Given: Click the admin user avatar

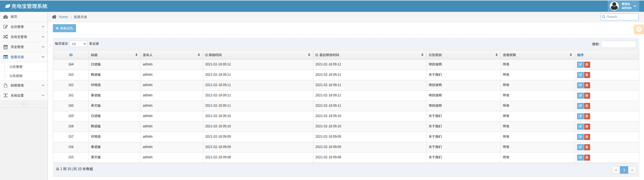Looking at the screenshot, I should pos(614,6).
